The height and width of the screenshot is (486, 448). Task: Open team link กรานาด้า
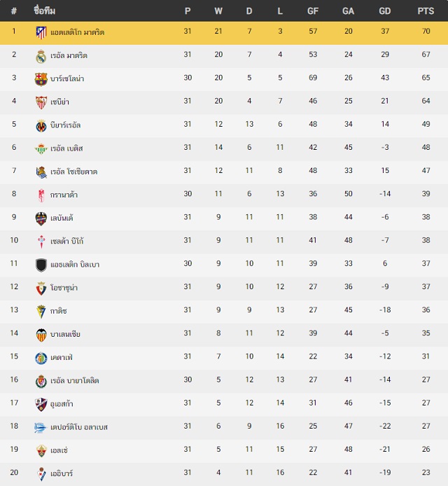coord(64,195)
